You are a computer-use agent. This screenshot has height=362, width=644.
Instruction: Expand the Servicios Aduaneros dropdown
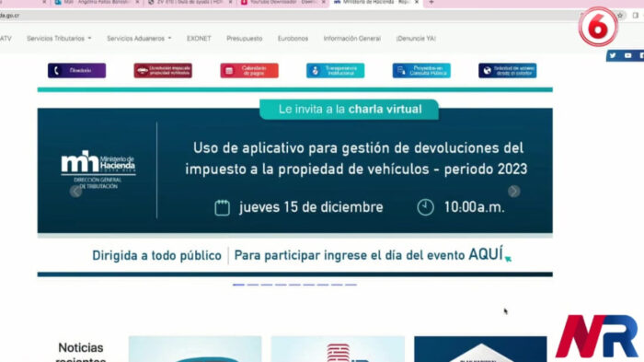tap(139, 39)
